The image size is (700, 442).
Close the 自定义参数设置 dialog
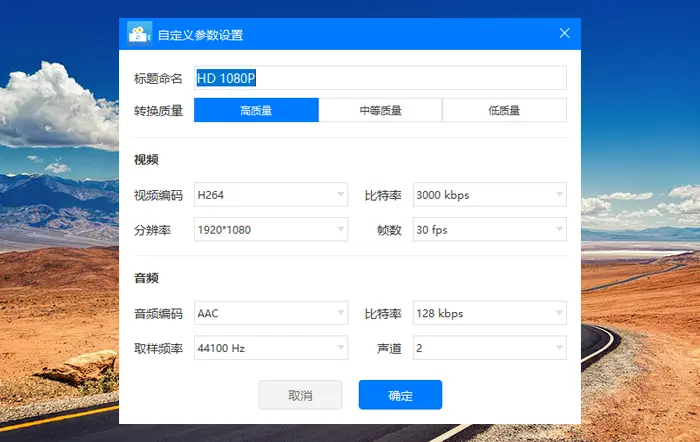point(564,33)
